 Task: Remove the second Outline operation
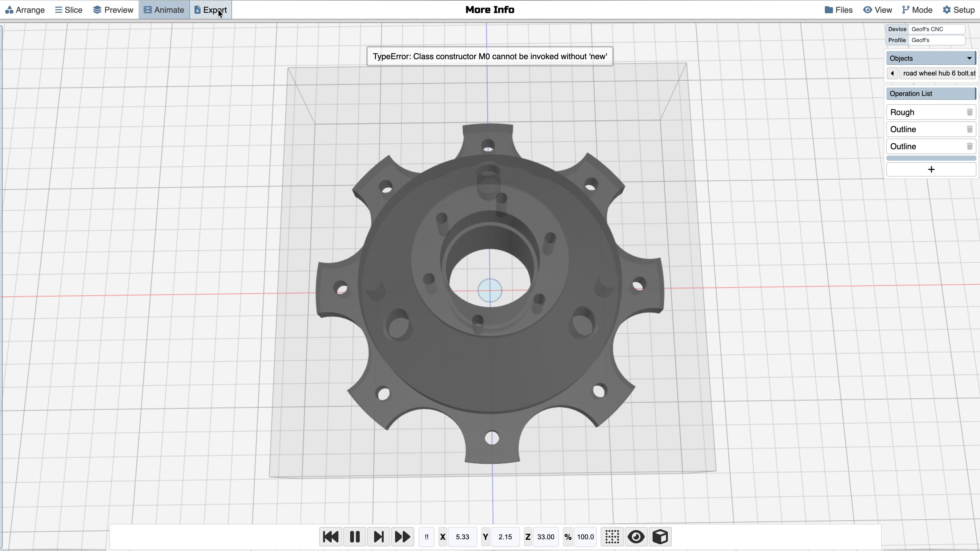969,146
